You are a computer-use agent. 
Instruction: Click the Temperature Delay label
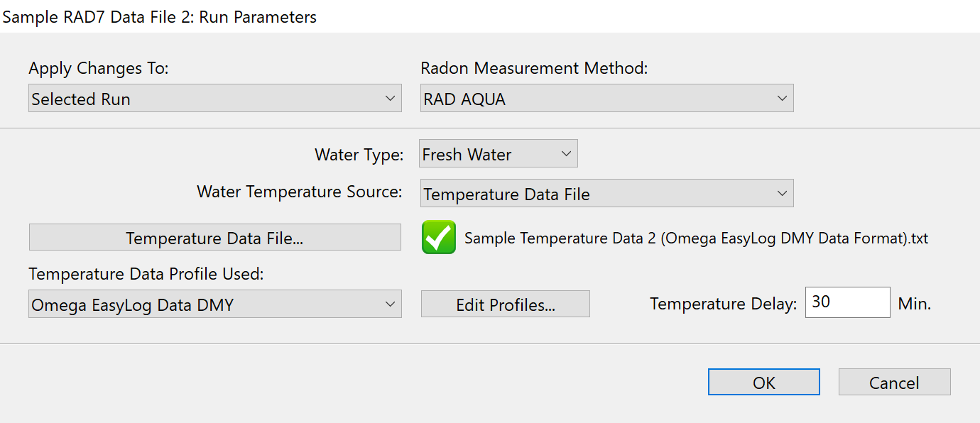point(723,304)
